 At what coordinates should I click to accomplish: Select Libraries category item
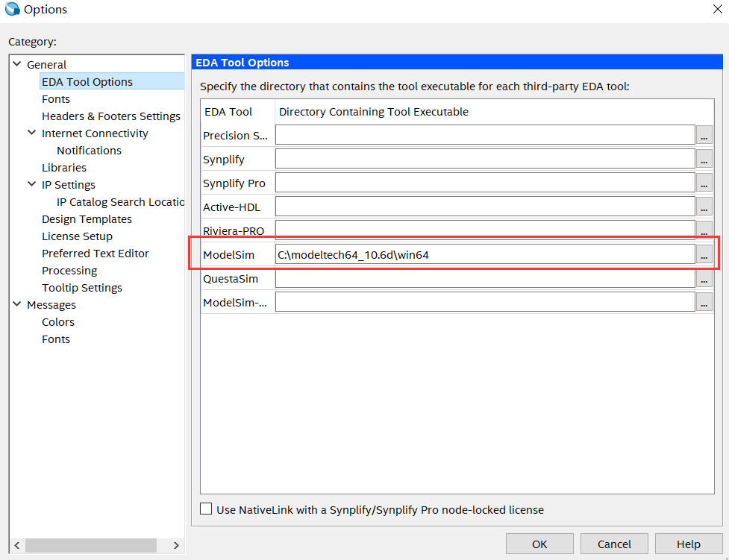coord(64,168)
